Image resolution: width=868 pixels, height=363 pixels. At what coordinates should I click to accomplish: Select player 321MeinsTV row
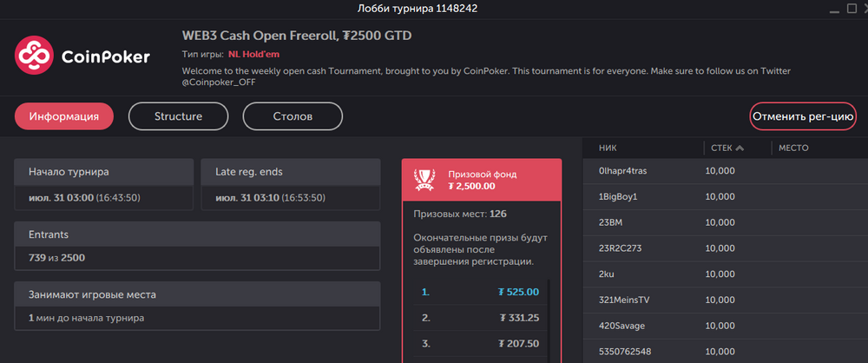coord(726,300)
